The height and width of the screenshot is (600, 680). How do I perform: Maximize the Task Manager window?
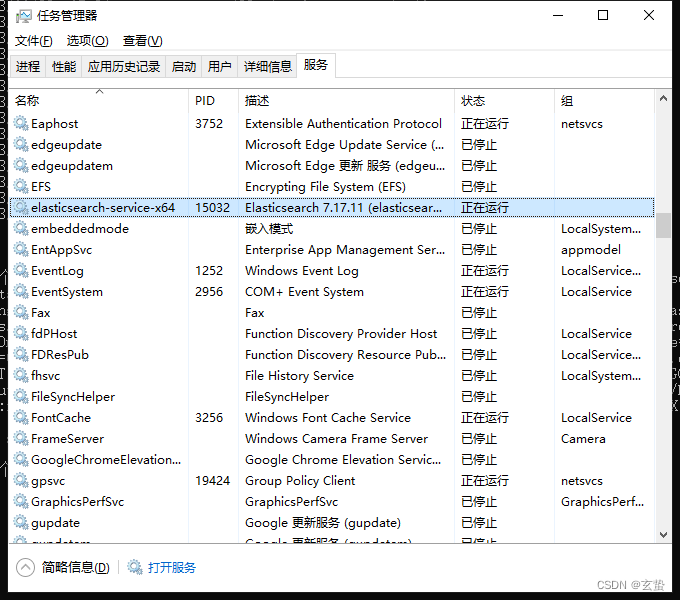603,16
